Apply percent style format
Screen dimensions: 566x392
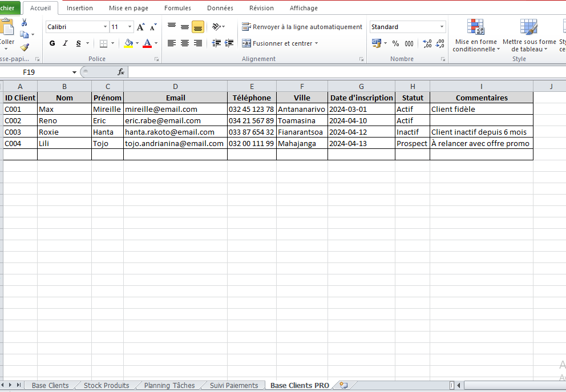(395, 44)
